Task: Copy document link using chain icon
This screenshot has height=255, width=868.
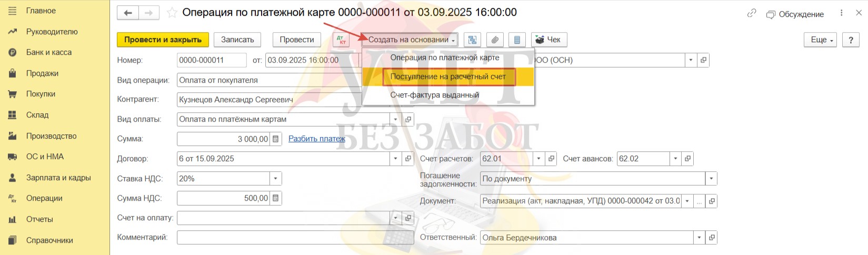Action: [752, 14]
